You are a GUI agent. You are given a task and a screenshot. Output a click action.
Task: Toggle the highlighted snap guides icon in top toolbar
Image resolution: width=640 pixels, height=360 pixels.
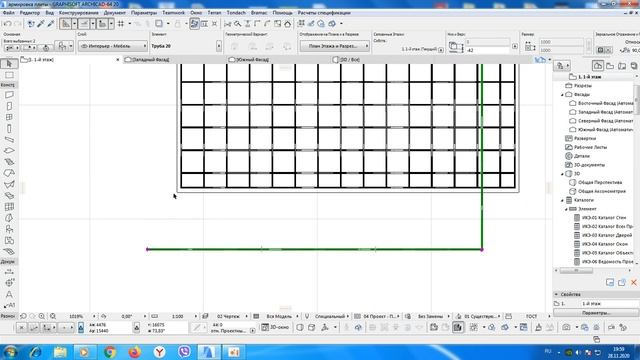tap(194, 24)
